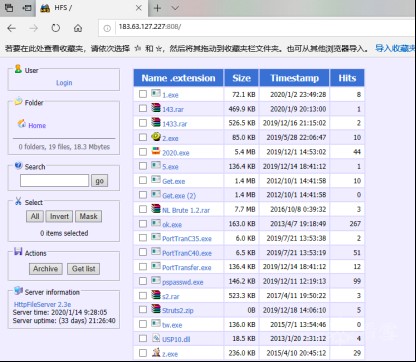416x362 pixels.
Task: Click the Home folder icon
Action: [x=22, y=124]
